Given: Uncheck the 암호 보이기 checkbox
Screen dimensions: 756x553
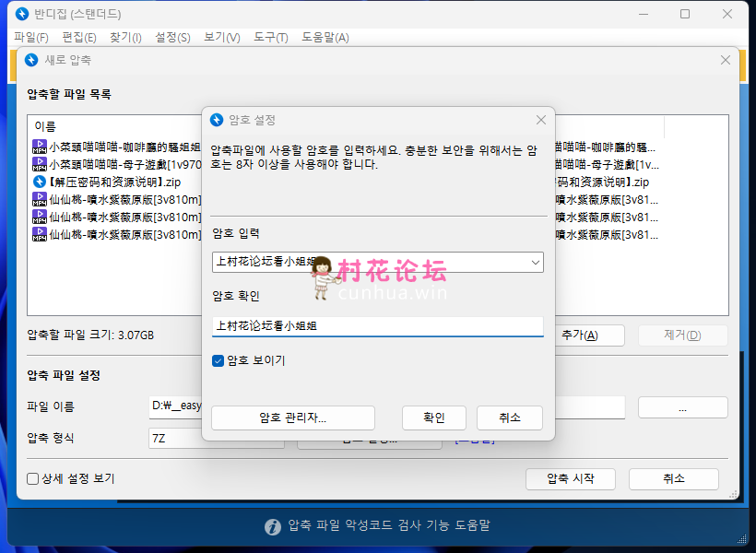Looking at the screenshot, I should click(219, 360).
